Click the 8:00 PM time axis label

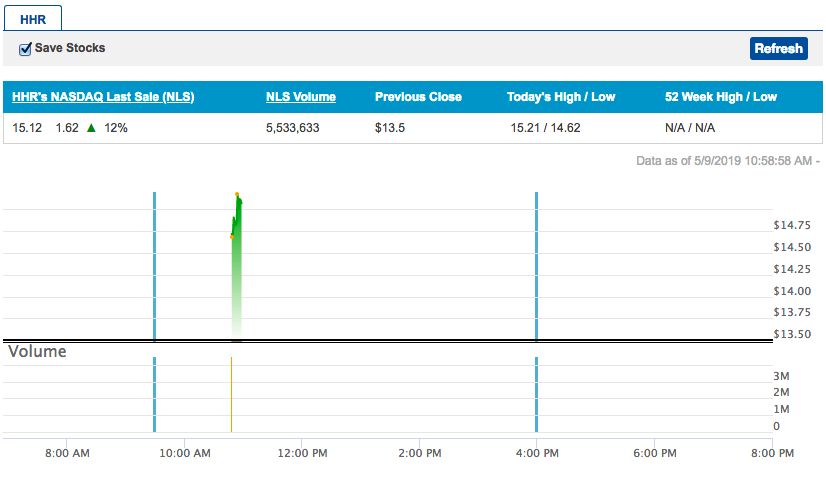pos(772,453)
